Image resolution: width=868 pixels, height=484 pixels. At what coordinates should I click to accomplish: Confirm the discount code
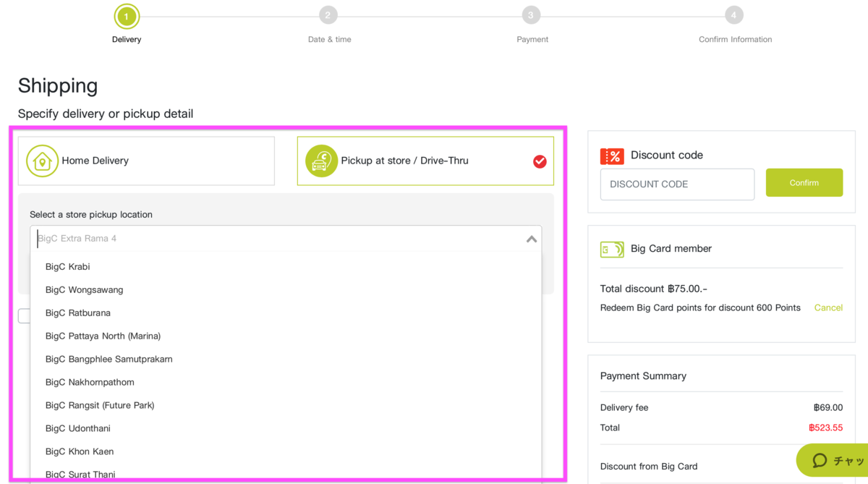pos(804,183)
